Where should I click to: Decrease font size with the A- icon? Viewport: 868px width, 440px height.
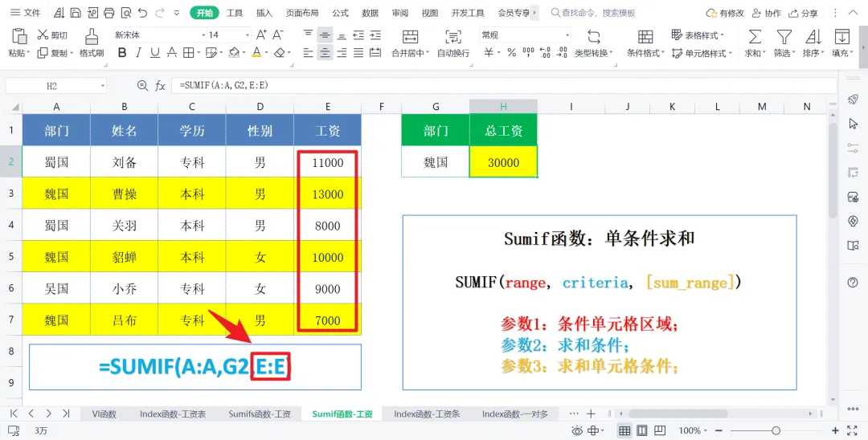278,35
